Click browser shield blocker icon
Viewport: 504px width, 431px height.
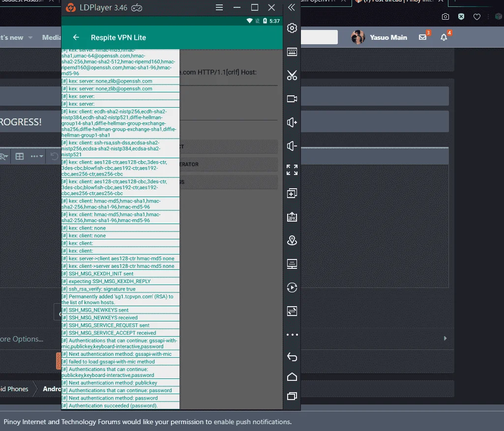(x=461, y=17)
